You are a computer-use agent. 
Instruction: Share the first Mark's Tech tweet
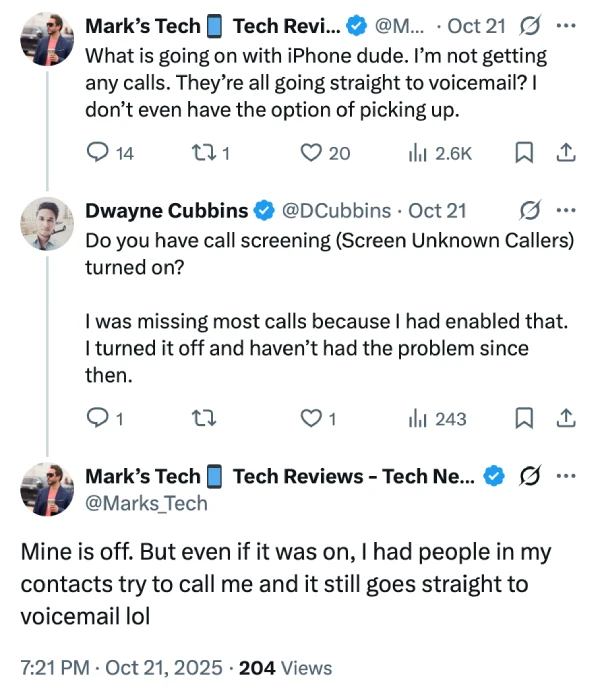click(x=565, y=153)
